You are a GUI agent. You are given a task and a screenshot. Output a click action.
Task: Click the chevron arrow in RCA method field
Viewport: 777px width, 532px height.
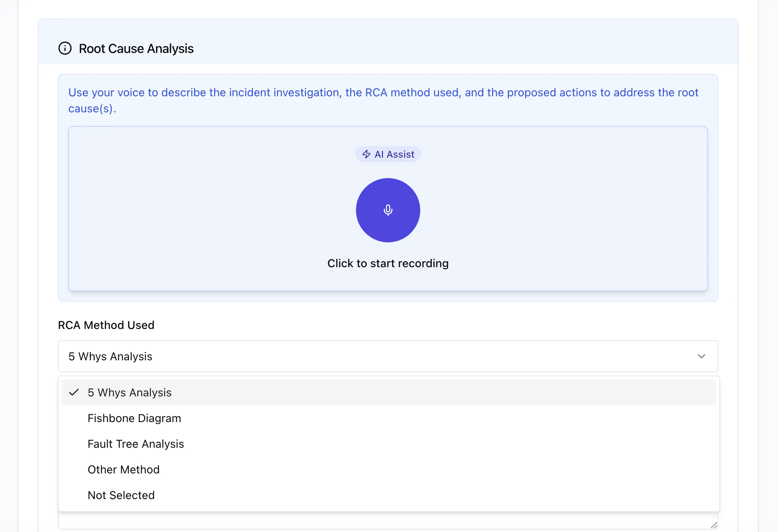701,356
